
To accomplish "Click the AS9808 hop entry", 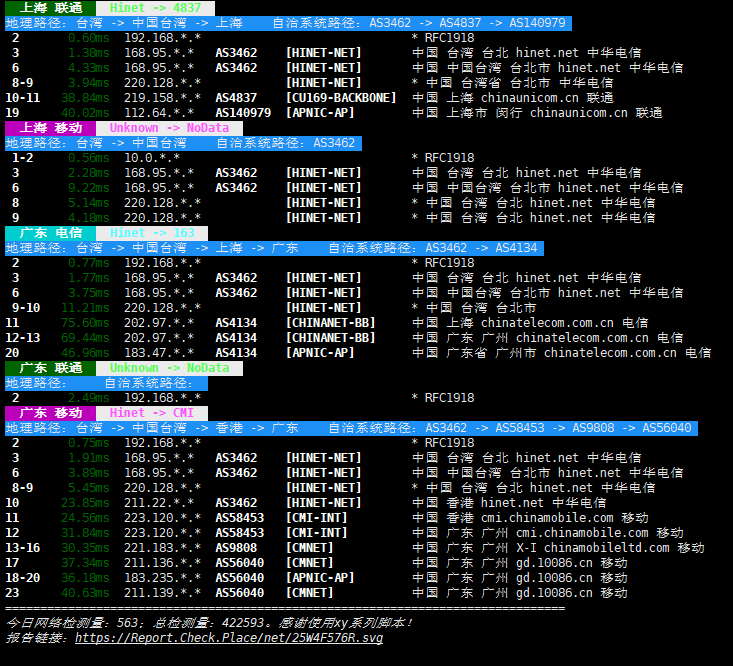I will point(236,548).
